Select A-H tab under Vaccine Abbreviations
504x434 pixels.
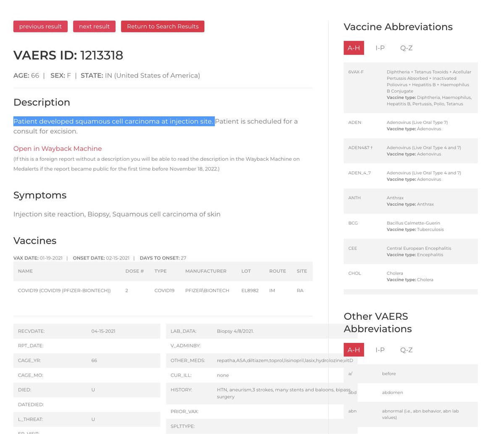[354, 48]
